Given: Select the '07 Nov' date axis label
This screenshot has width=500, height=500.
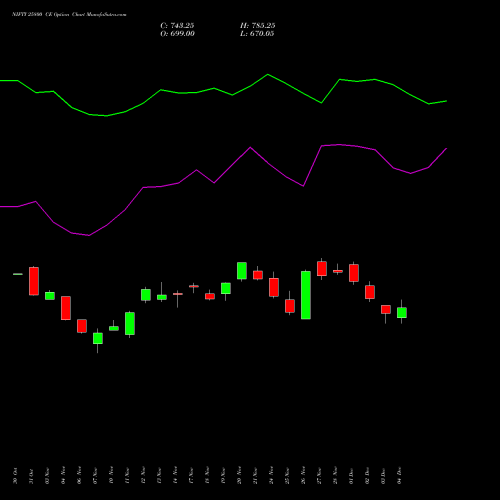Looking at the screenshot, I should [x=95, y=476].
